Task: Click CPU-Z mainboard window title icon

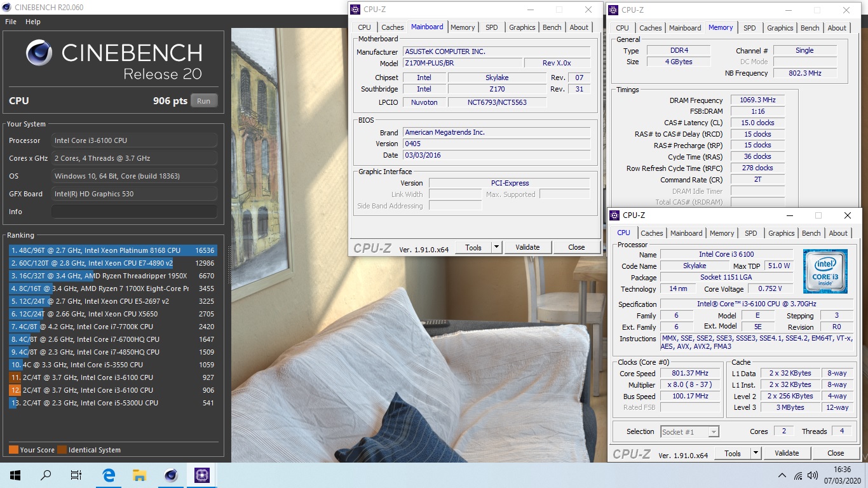Action: click(x=356, y=10)
